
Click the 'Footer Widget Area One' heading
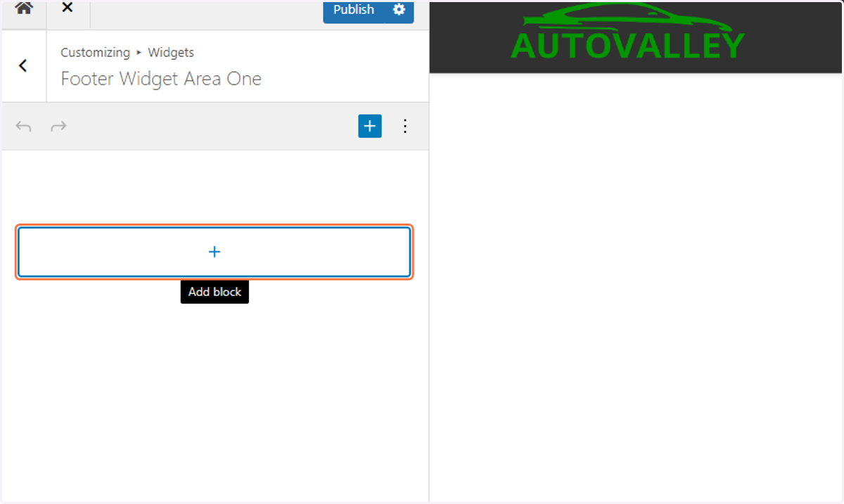pos(161,78)
